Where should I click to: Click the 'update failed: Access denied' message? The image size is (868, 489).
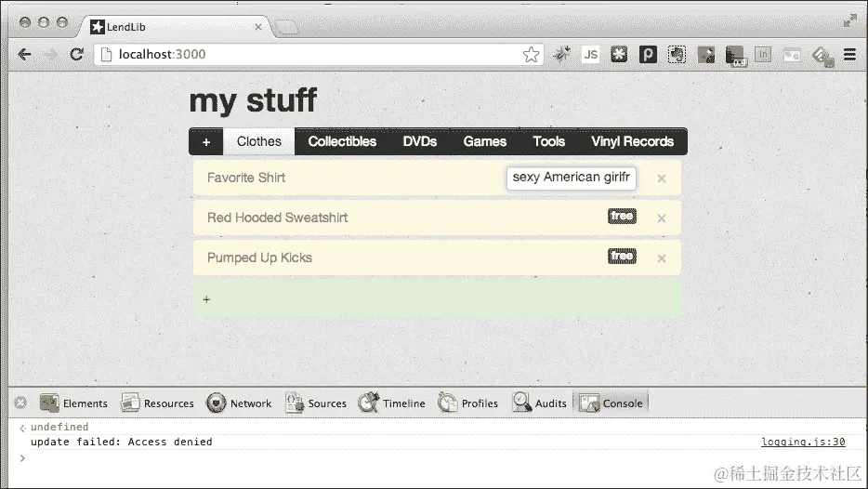pyautogui.click(x=121, y=442)
